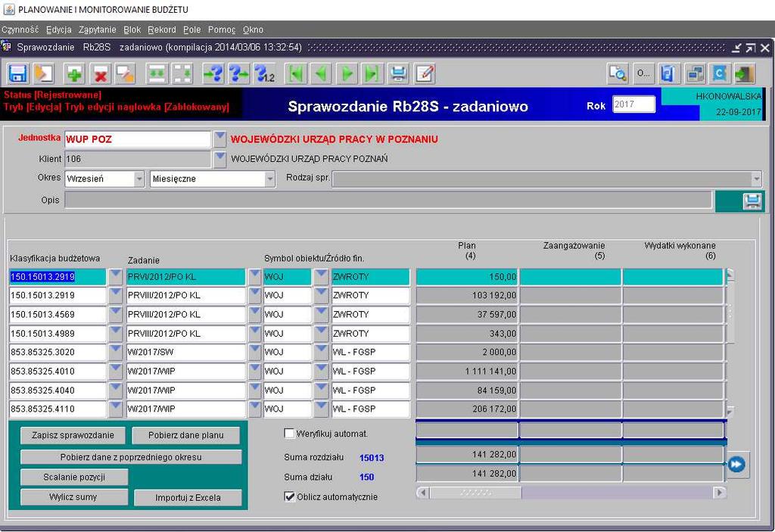Delete record using the red X icon
775x532 pixels.
tap(101, 74)
